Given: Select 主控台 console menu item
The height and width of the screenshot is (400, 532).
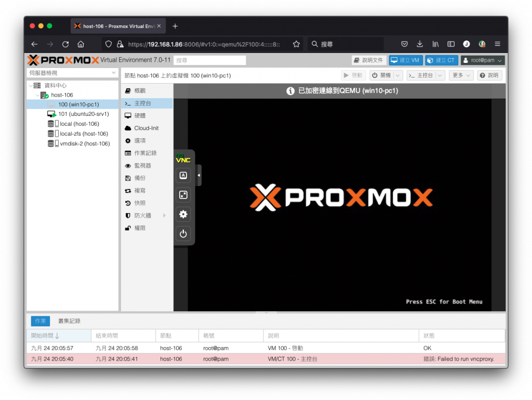Looking at the screenshot, I should point(147,103).
